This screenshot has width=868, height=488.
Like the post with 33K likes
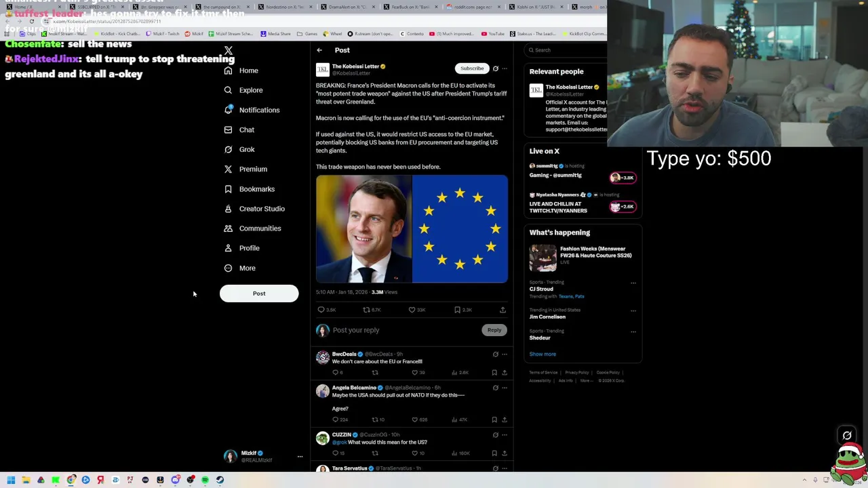[x=412, y=310]
